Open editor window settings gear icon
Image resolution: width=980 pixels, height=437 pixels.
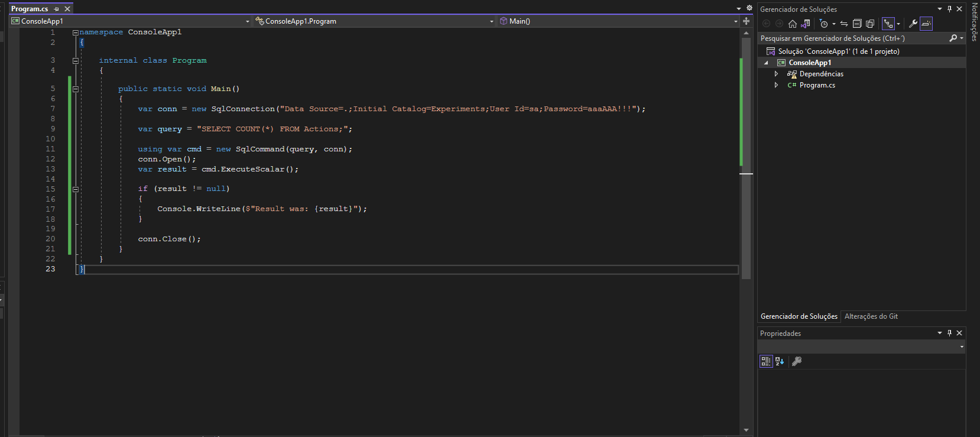point(749,8)
